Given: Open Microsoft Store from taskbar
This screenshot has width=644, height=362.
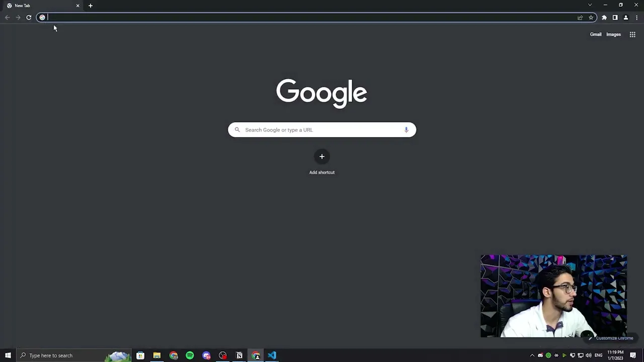Looking at the screenshot, I should (x=140, y=355).
